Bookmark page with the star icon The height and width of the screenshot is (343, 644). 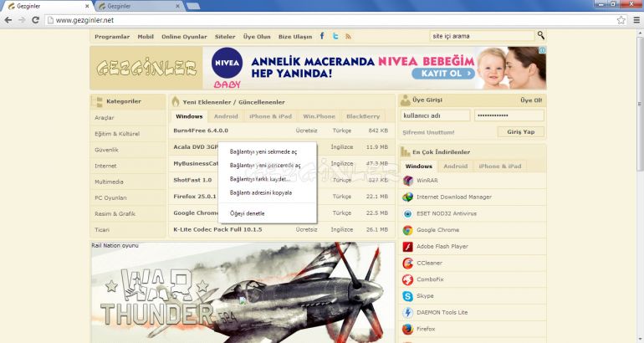tap(621, 20)
